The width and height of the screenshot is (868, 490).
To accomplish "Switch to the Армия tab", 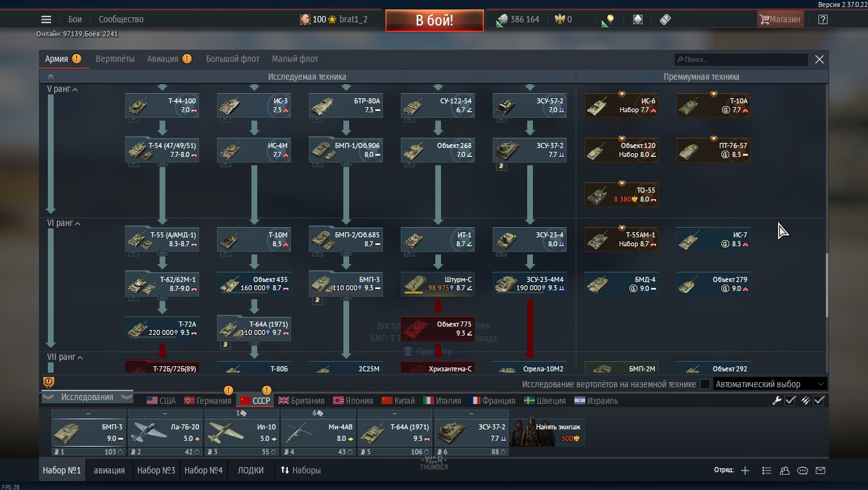I will [x=63, y=59].
